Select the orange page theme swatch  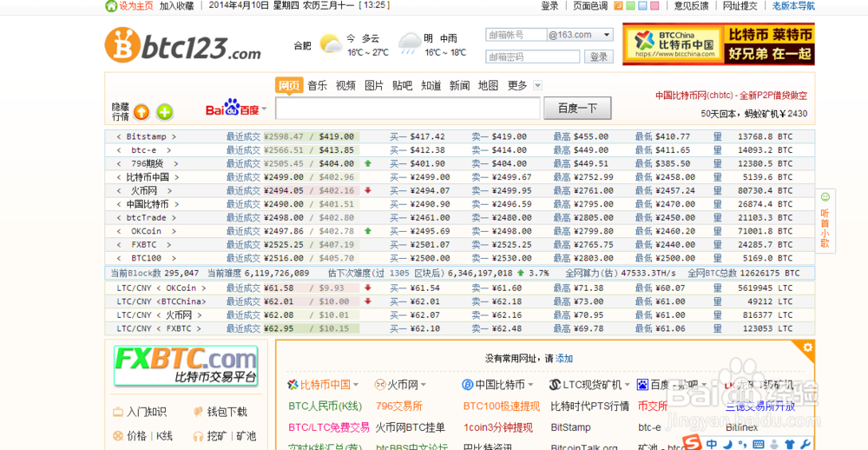tap(618, 6)
